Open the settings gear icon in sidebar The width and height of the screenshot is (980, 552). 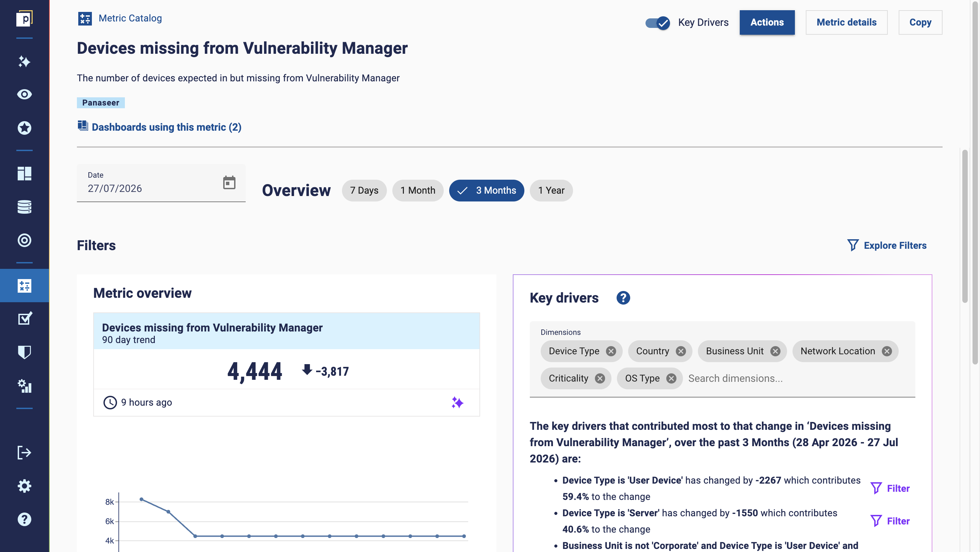tap(24, 486)
